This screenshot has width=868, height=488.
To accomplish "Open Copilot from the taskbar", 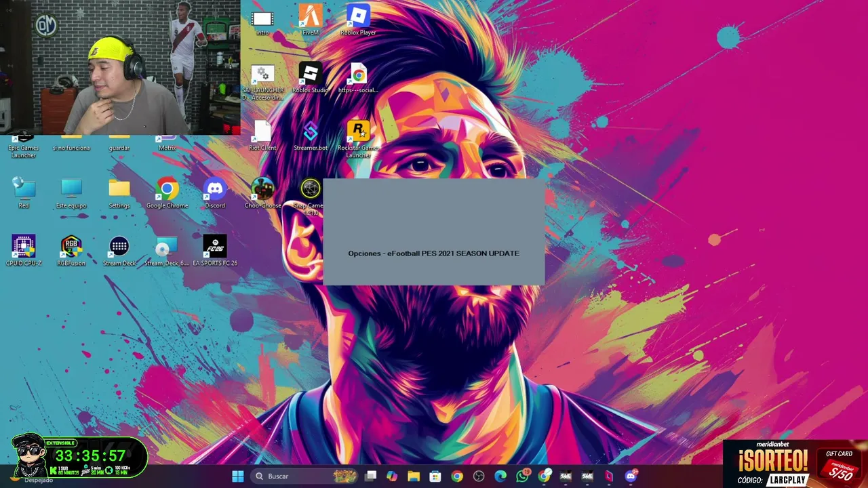I will click(392, 476).
